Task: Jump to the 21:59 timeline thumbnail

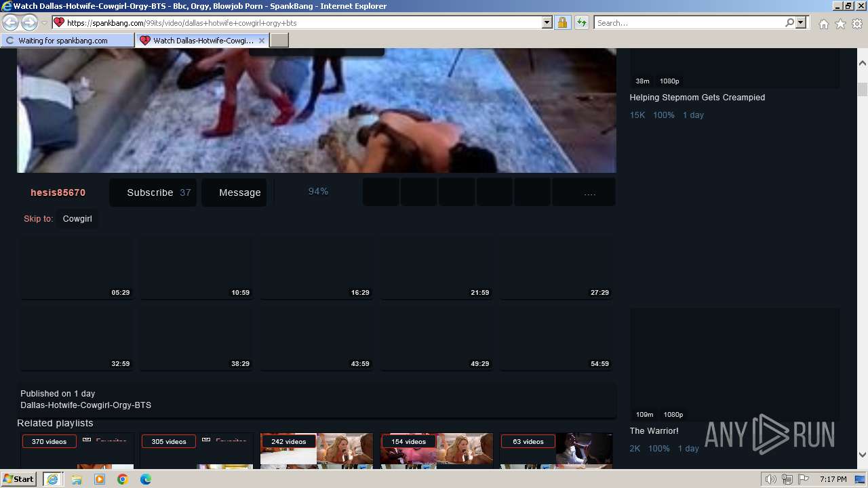Action: pyautogui.click(x=437, y=267)
